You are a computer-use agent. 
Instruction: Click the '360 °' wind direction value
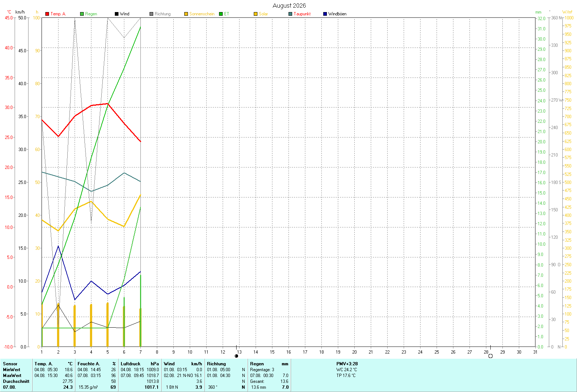213,387
